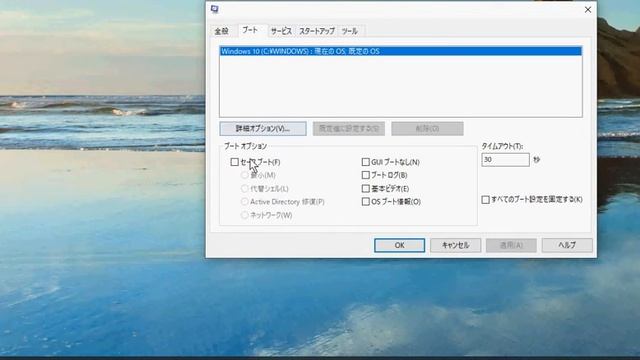Close the system configuration dialog
The image size is (640, 360).
pos(588,9)
